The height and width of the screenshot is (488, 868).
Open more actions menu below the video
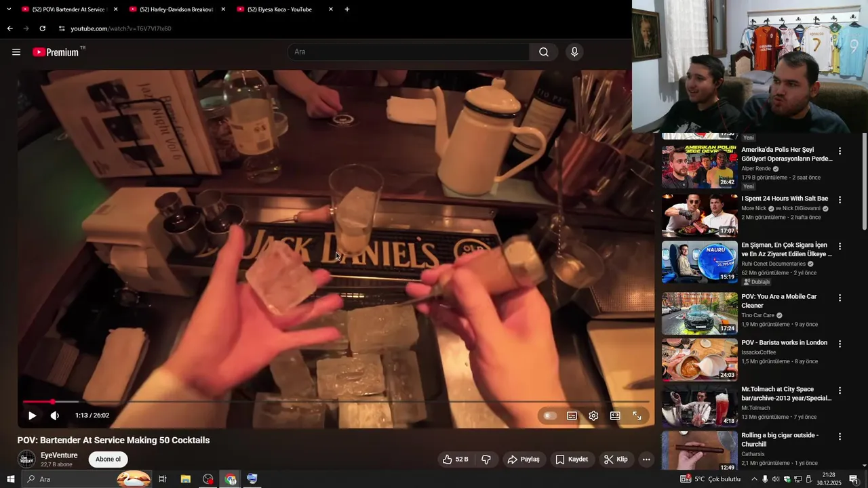tap(646, 460)
